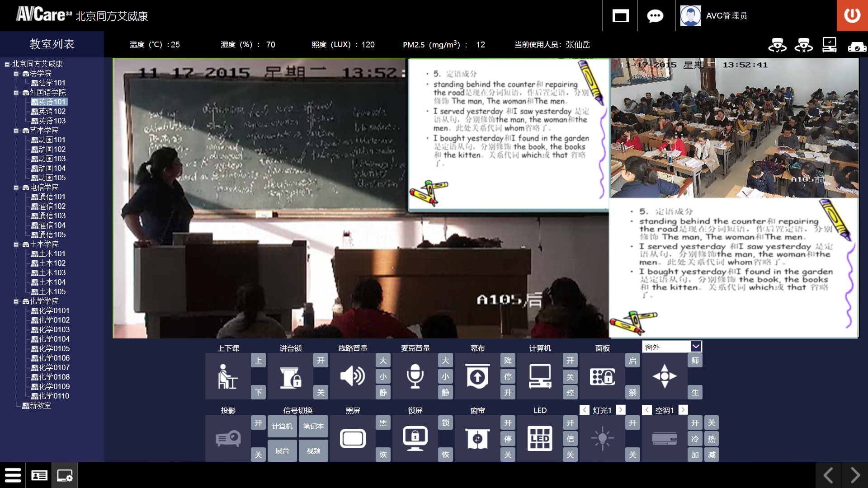Collapse the 化学学院 tree node

click(x=16, y=301)
